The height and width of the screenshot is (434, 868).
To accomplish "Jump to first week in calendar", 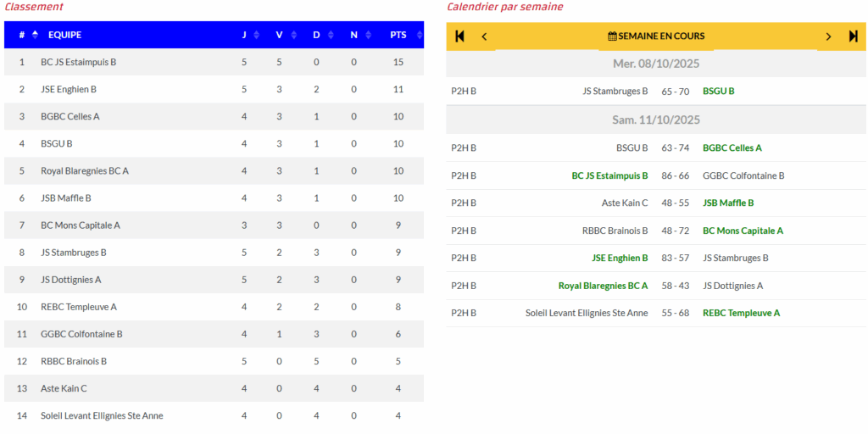I will coord(460,36).
